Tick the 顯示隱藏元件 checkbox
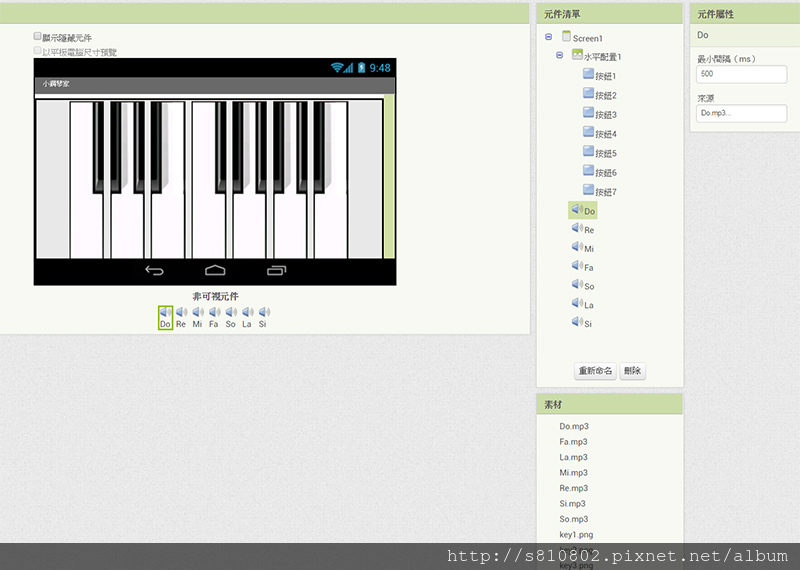800x570 pixels. 37,36
